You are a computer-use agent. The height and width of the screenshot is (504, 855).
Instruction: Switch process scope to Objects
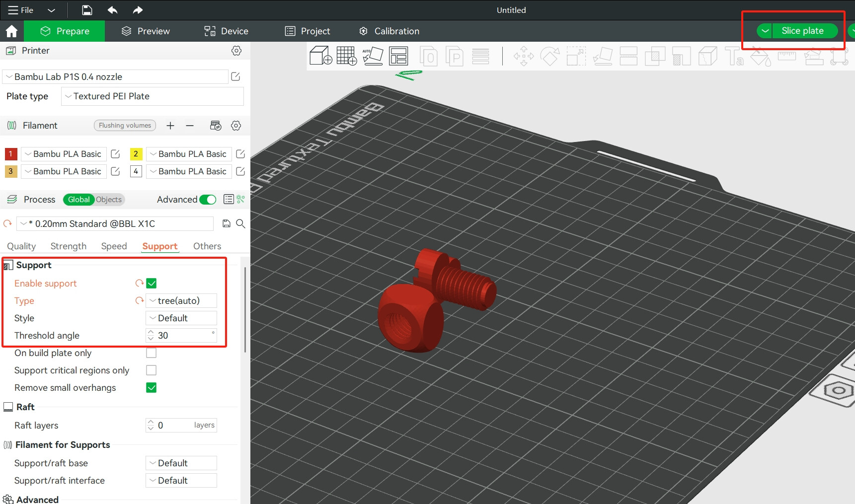click(109, 200)
